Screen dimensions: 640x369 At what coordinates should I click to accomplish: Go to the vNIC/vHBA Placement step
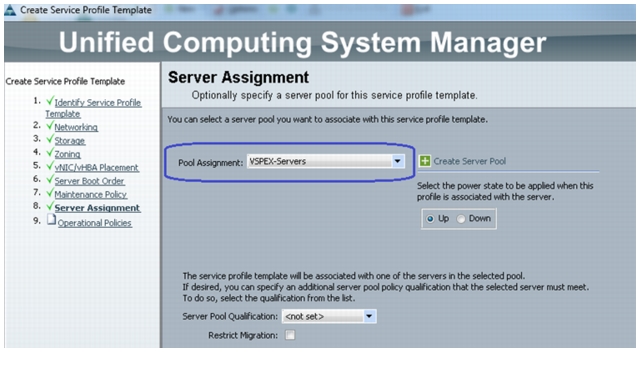[x=97, y=167]
